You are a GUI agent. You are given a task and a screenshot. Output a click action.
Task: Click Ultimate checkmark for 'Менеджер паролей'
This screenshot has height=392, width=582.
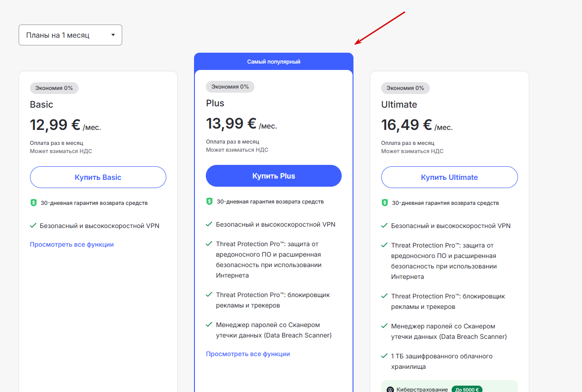pos(384,326)
